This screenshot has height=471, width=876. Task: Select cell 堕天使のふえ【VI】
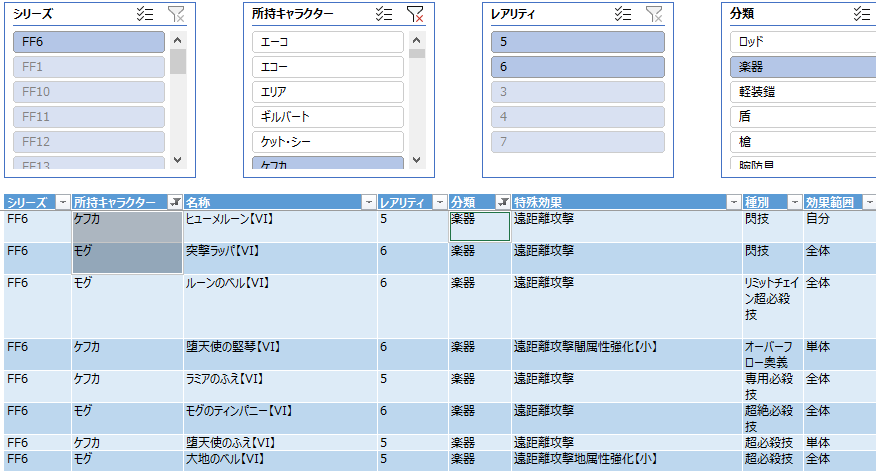click(280, 443)
